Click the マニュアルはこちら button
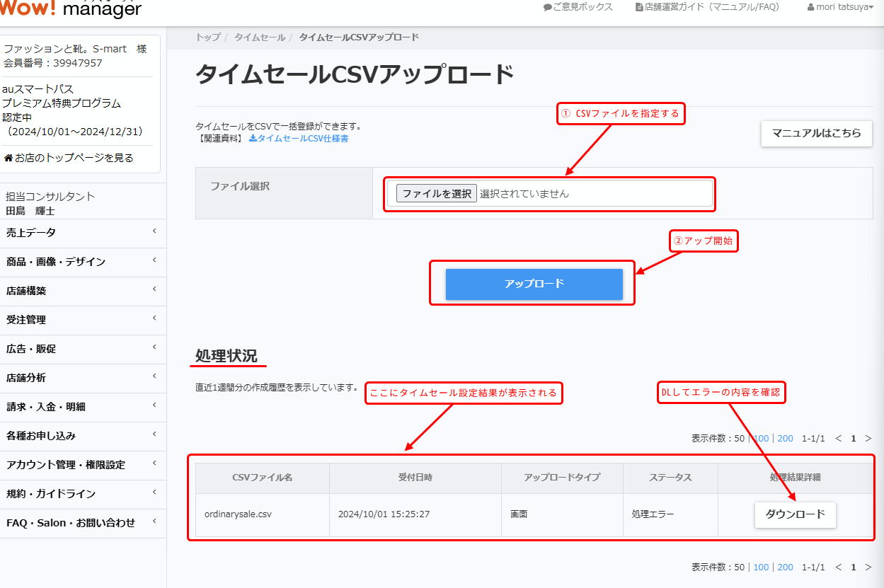 [816, 133]
